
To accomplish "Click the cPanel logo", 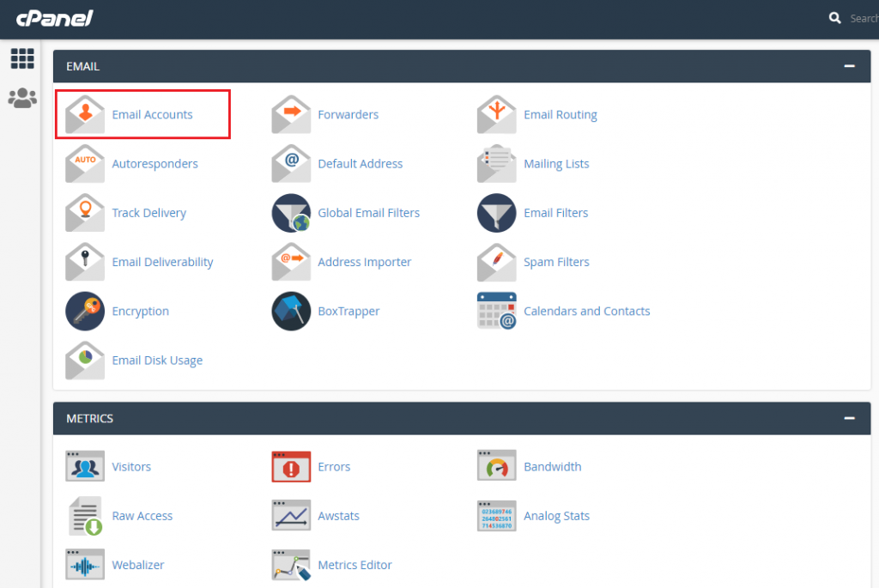I will click(54, 19).
